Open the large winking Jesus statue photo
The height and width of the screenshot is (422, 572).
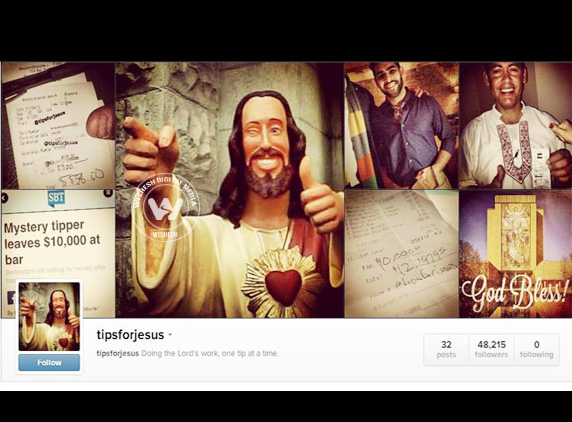coord(230,190)
